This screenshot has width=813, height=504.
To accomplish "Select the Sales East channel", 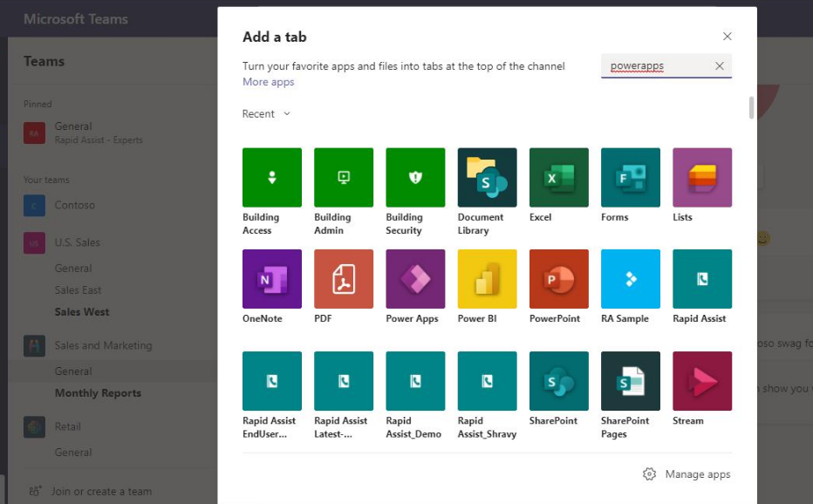I will tap(78, 289).
